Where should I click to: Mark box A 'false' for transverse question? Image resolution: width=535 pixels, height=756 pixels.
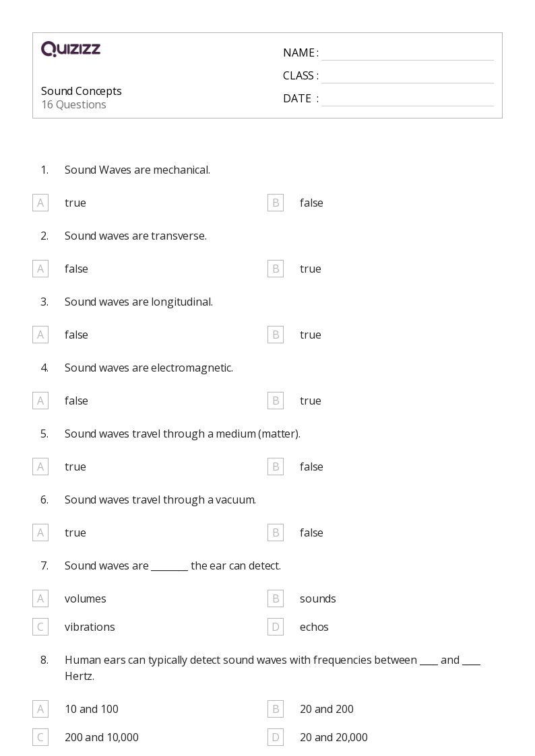40,269
